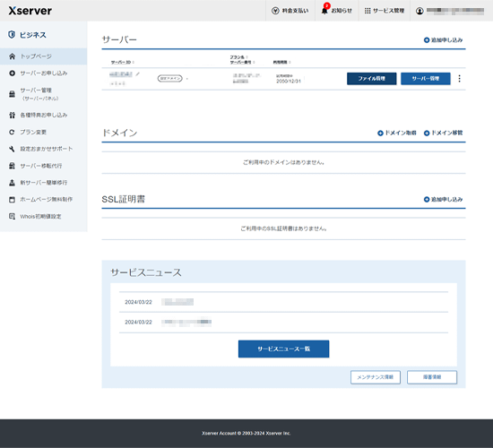Click ドメイン移管 link

pos(446,133)
